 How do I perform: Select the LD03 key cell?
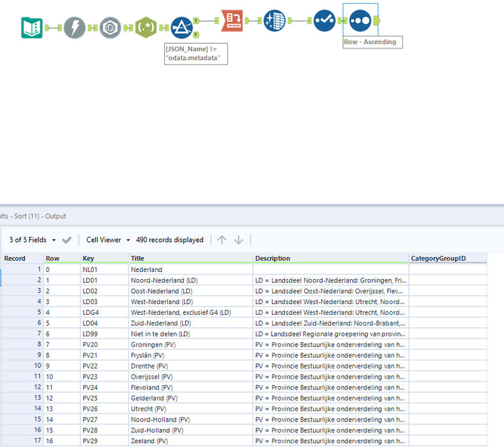104,302
